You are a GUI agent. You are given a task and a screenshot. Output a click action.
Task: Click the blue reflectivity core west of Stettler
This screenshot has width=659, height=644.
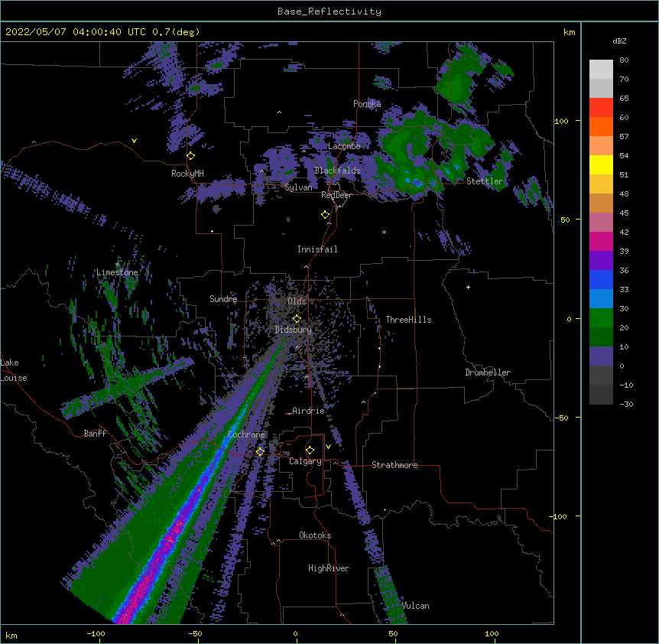[x=417, y=183]
